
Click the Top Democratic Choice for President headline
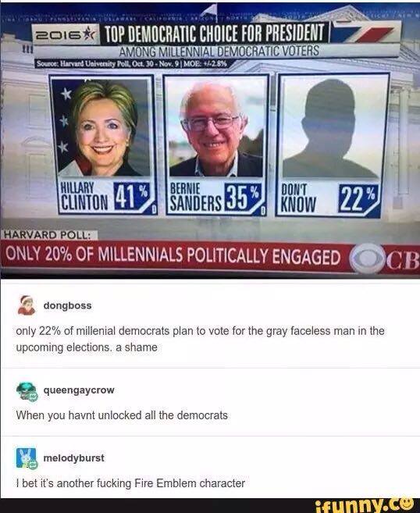tap(214, 34)
